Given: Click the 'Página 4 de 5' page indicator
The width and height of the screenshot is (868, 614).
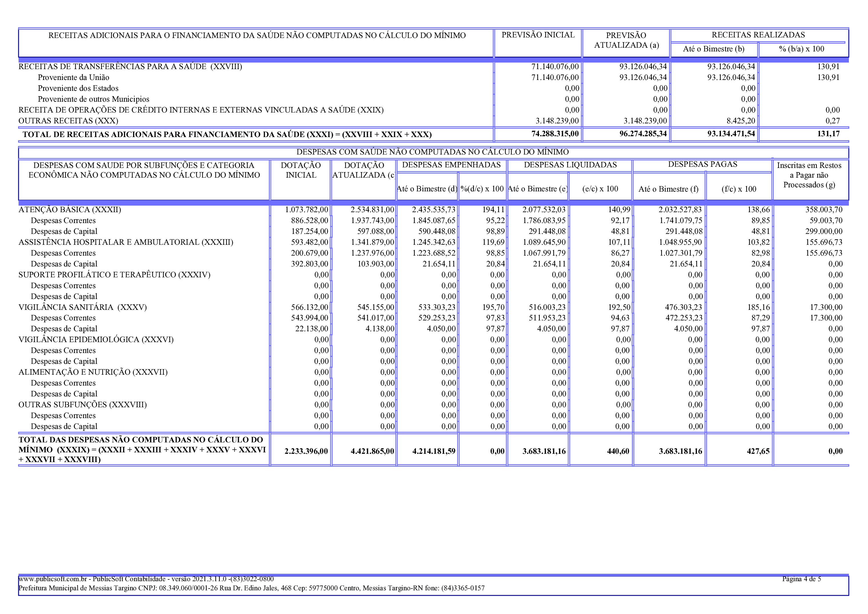Looking at the screenshot, I should [x=801, y=579].
